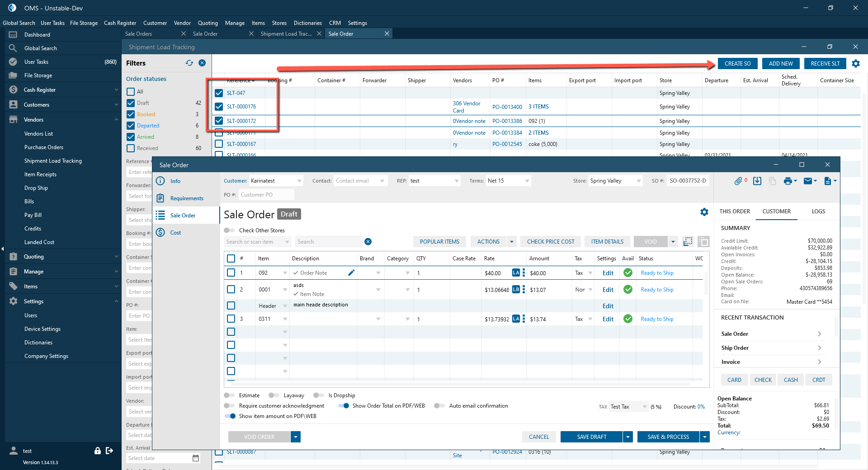The image size is (868, 470).
Task: Open the PO-0013400 link
Action: click(507, 107)
